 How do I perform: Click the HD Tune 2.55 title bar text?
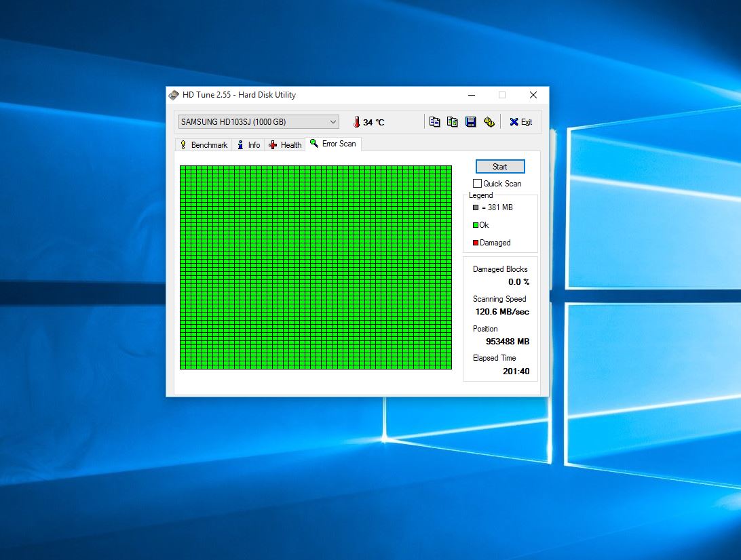click(239, 95)
